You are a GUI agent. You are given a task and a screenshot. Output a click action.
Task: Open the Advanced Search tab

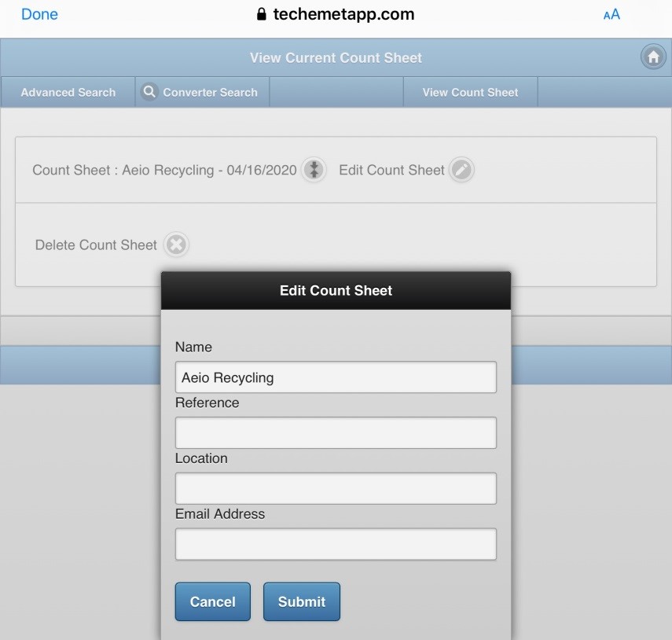(x=68, y=92)
